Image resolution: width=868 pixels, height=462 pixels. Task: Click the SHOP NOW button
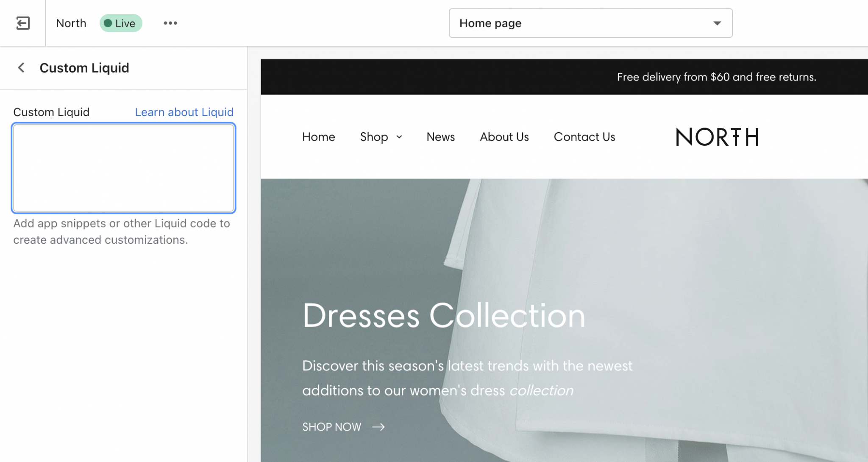(x=332, y=427)
